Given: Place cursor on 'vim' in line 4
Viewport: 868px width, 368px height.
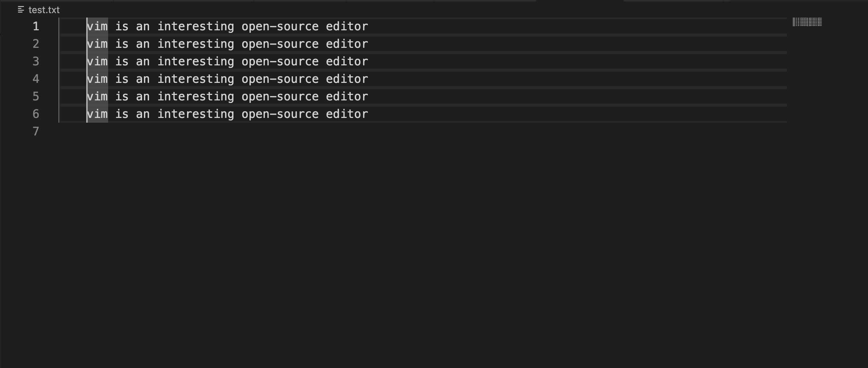Looking at the screenshot, I should 98,79.
